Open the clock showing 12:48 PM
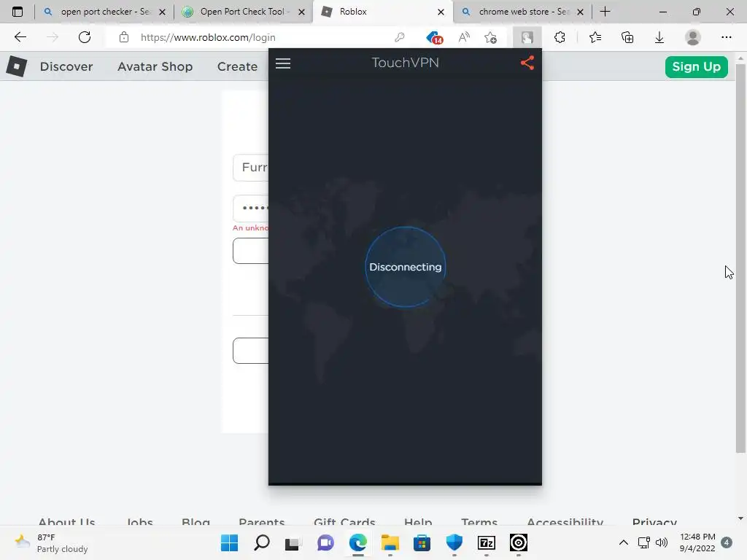The height and width of the screenshot is (560, 747). [x=697, y=542]
